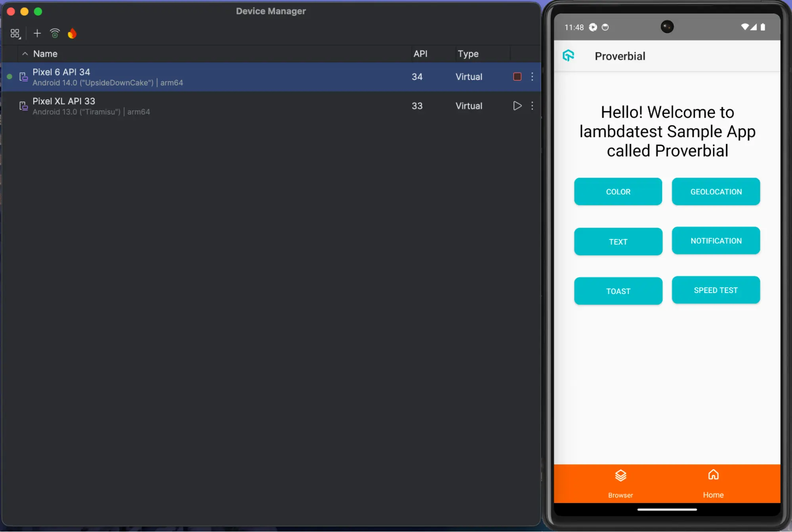Image resolution: width=792 pixels, height=532 pixels.
Task: Tap the GEOLOCATION button
Action: [x=716, y=192]
